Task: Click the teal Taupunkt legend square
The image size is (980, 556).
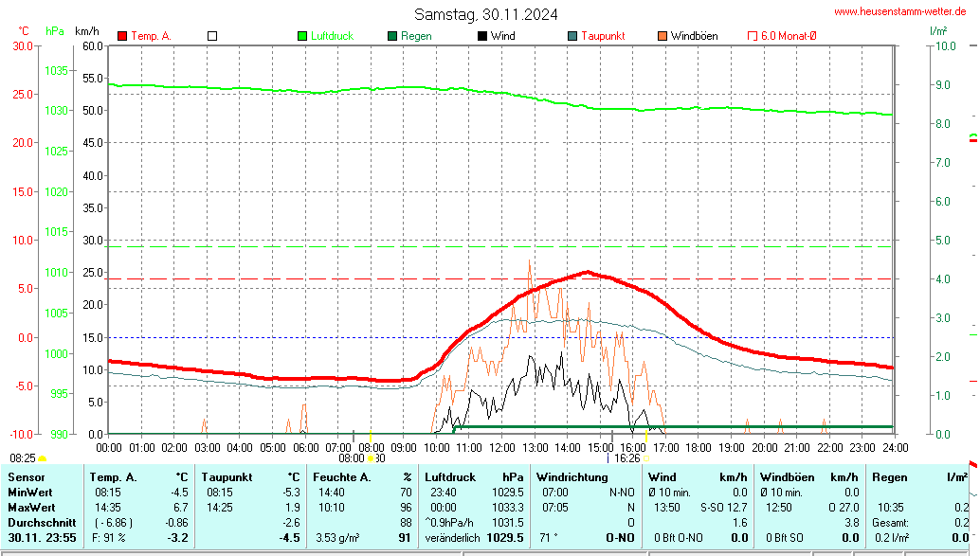Action: (572, 36)
